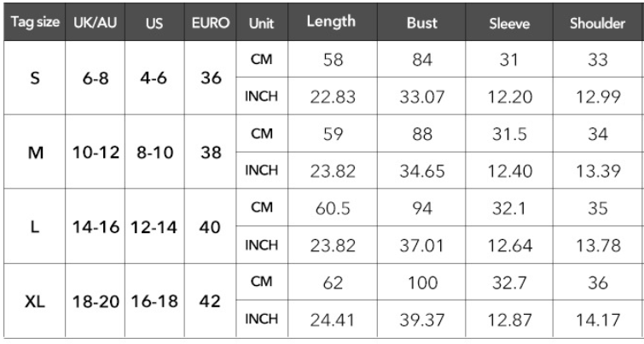Select the S tag size cell
Viewport: 644px width, 344px height.
[35, 78]
